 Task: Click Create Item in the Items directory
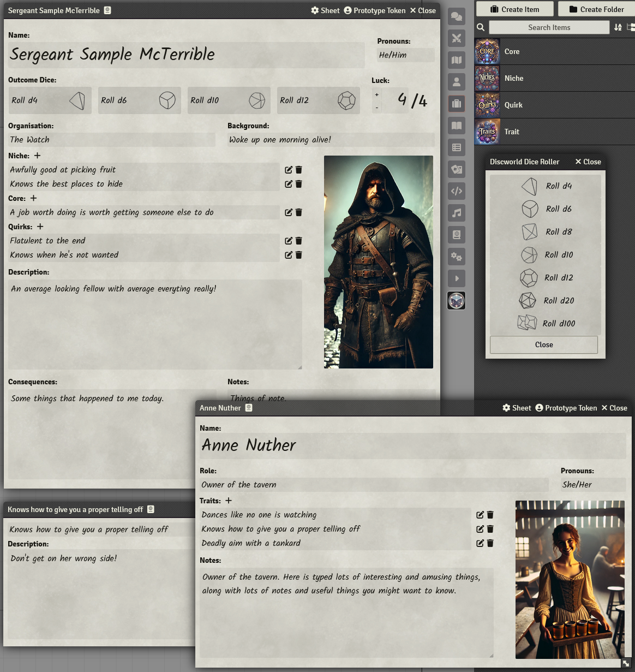click(515, 9)
